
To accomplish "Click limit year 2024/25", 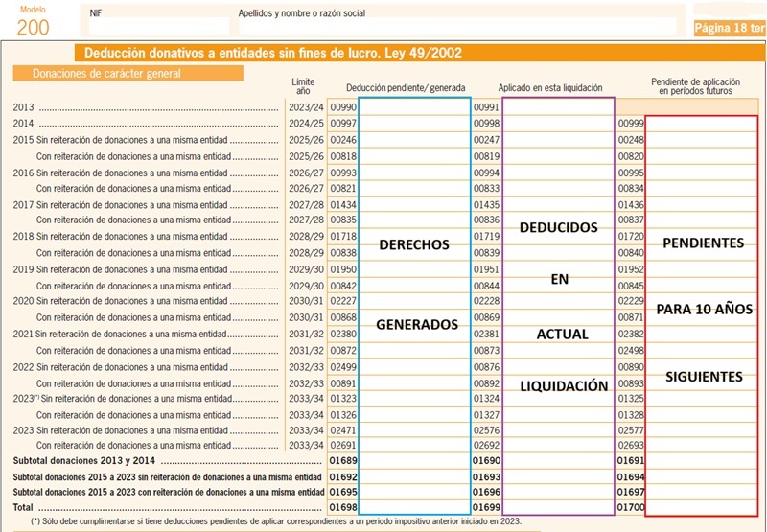I will 306,124.
